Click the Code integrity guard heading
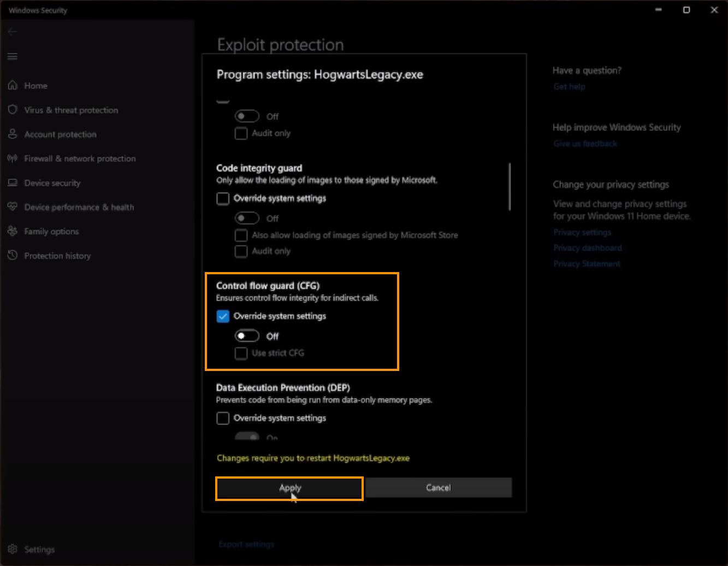 [259, 168]
